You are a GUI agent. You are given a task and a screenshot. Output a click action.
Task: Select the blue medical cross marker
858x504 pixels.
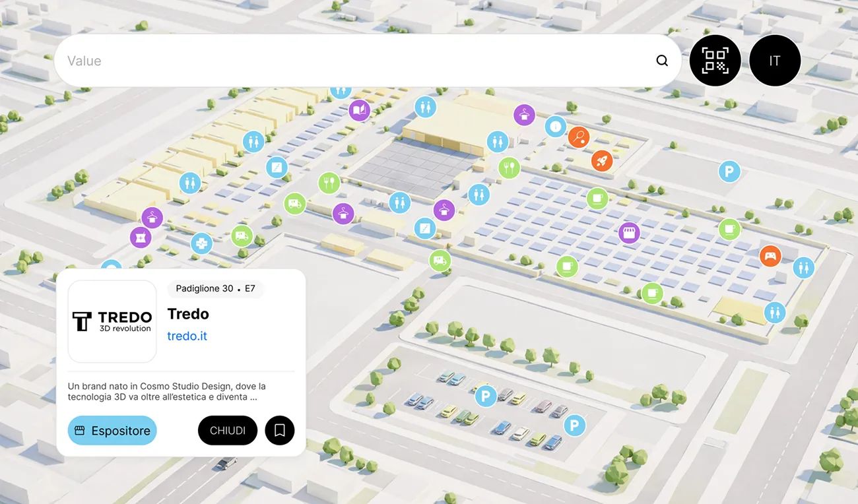point(201,243)
